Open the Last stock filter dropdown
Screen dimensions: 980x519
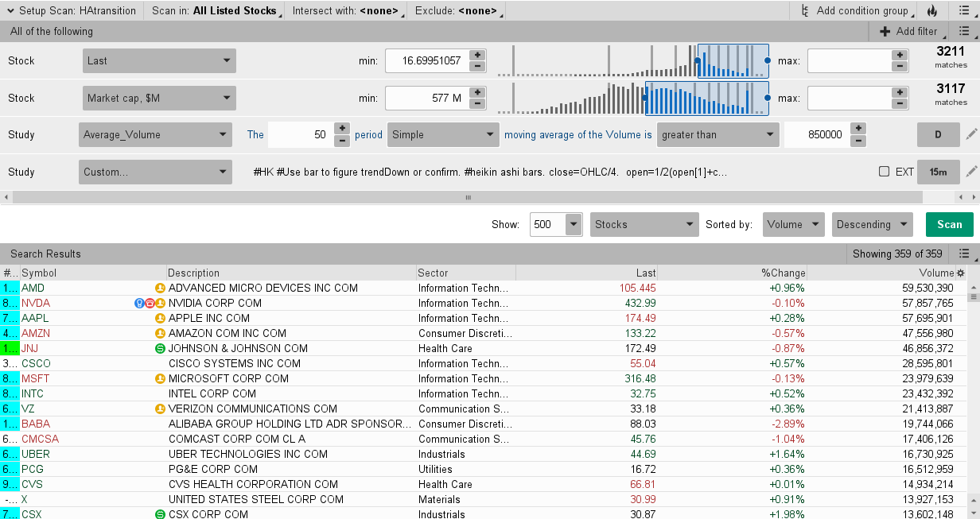click(x=159, y=60)
